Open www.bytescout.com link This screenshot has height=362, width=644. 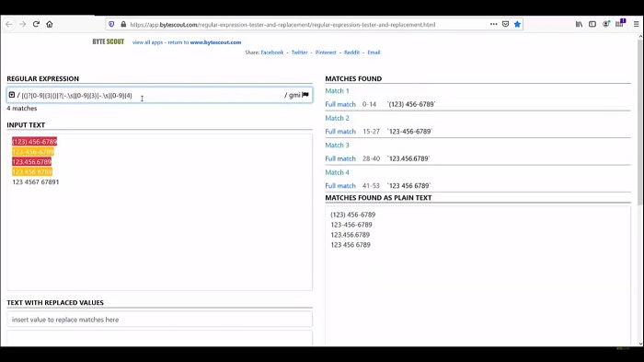(x=215, y=42)
